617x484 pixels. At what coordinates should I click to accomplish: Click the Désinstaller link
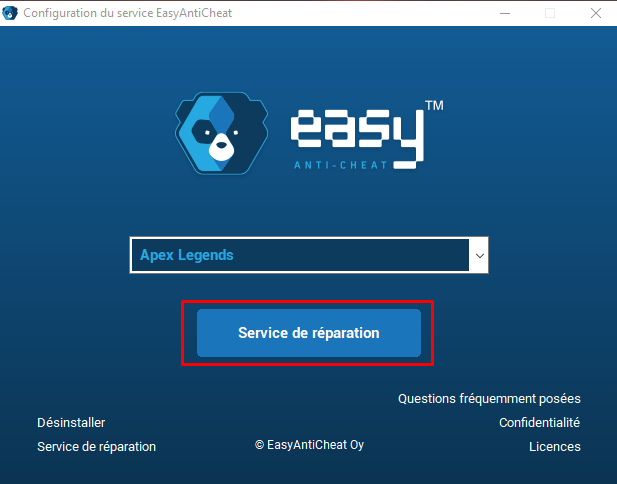[71, 423]
